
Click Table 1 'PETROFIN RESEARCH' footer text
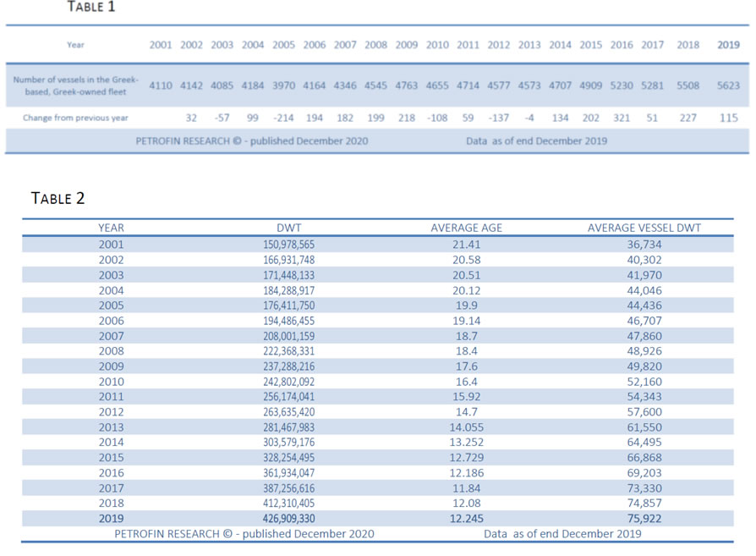coord(252,141)
